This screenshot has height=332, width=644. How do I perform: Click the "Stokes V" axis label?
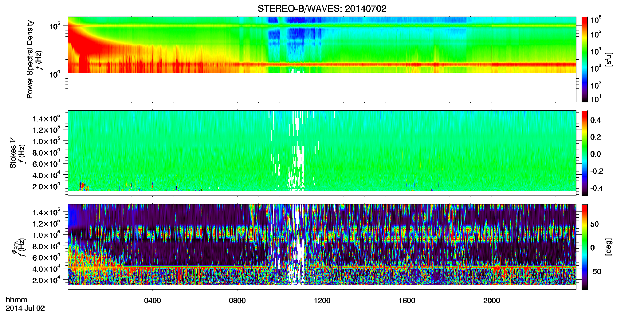pos(13,153)
